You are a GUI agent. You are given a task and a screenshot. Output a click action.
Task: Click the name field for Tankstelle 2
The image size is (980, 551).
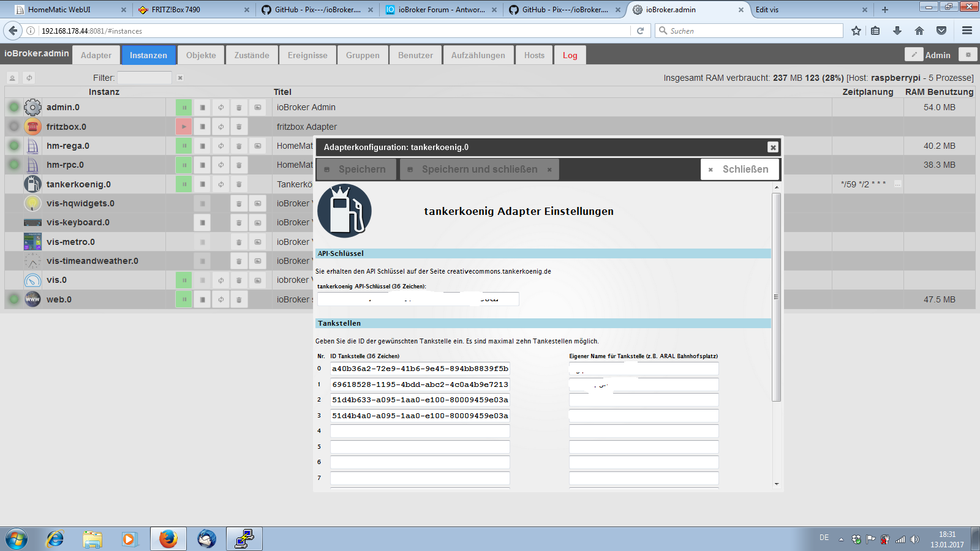[644, 400]
